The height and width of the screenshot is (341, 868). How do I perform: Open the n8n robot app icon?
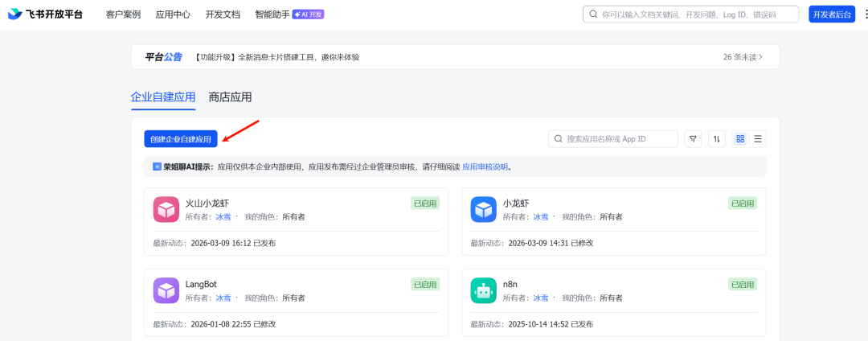pyautogui.click(x=484, y=290)
